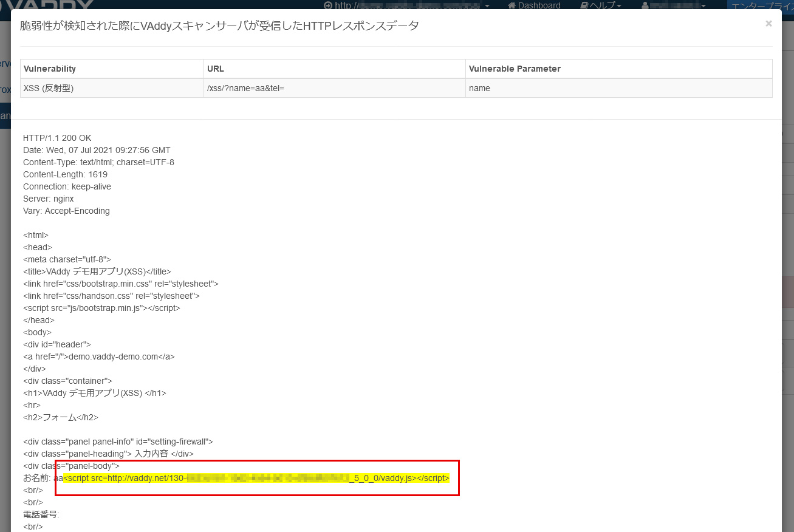This screenshot has height=532, width=794.
Task: Click the <meta charset="utf-8"> line
Action: pos(67,259)
